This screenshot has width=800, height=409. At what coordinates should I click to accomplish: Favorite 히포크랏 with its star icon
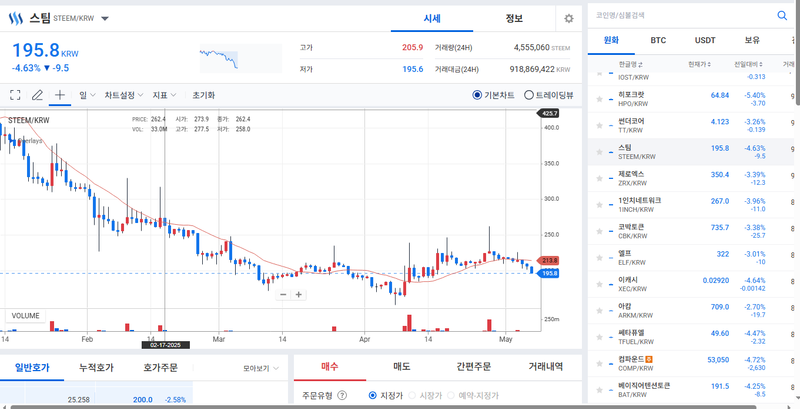[x=599, y=98]
